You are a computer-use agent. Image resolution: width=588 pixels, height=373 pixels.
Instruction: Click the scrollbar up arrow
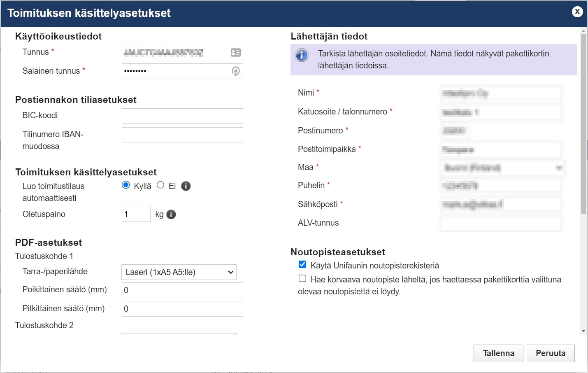click(583, 31)
